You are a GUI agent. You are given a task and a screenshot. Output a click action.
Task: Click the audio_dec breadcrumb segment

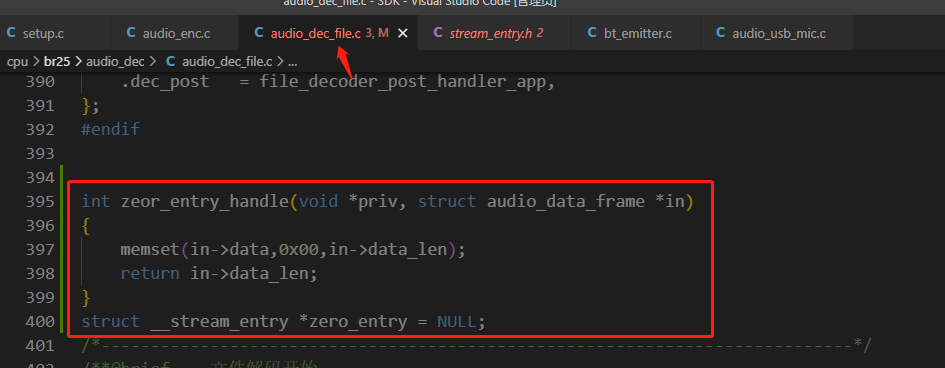click(115, 61)
